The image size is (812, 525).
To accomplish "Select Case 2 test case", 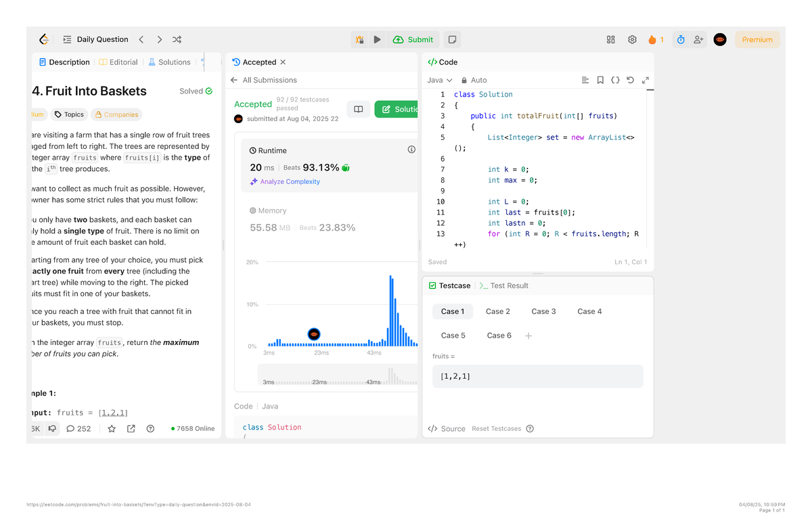I will pyautogui.click(x=498, y=311).
